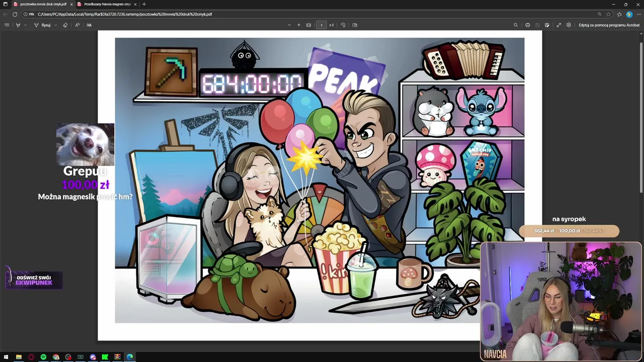Click the save PDF icon
644x362 pixels.
[x=537, y=25]
